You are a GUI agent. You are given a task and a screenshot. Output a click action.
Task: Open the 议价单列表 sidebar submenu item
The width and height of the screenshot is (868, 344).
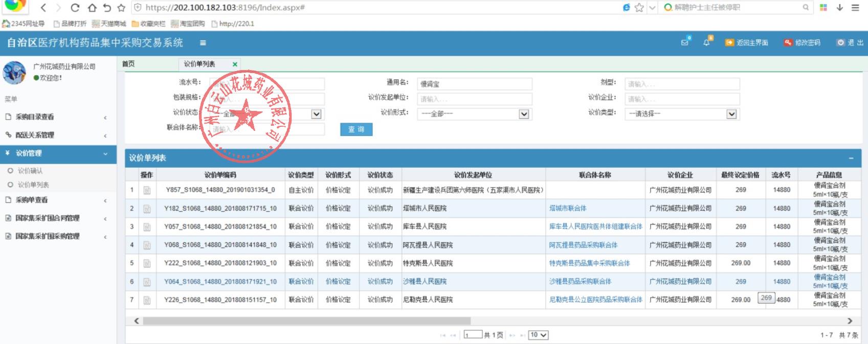(x=33, y=185)
